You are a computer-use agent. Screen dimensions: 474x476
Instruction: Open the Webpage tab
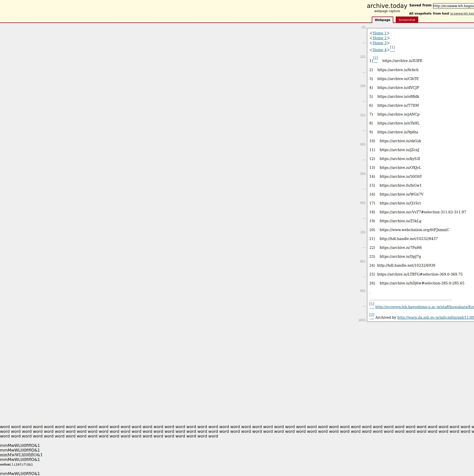[x=382, y=20]
